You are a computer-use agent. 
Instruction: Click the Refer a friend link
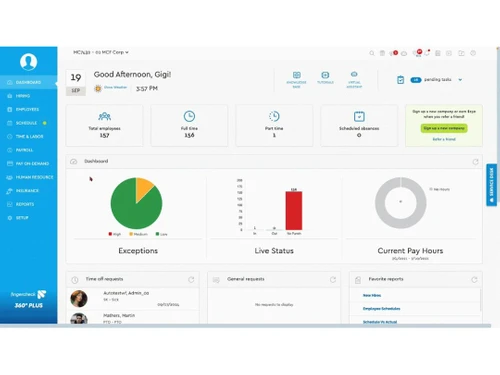click(x=444, y=139)
